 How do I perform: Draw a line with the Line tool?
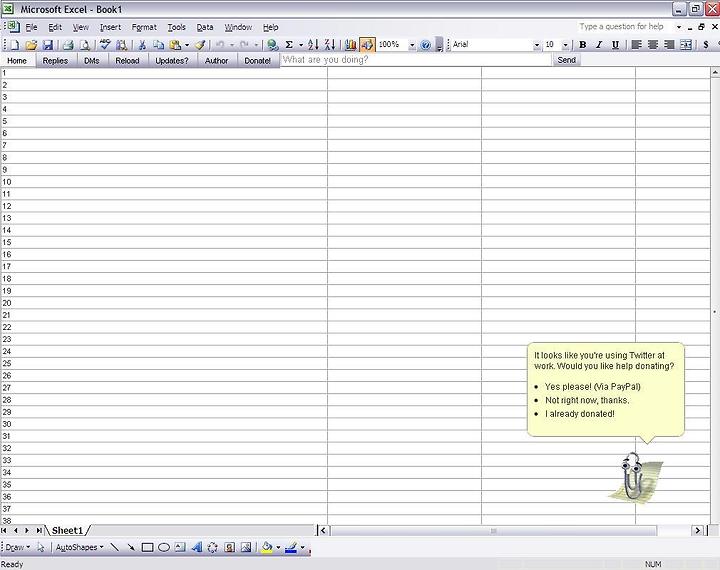[x=115, y=547]
